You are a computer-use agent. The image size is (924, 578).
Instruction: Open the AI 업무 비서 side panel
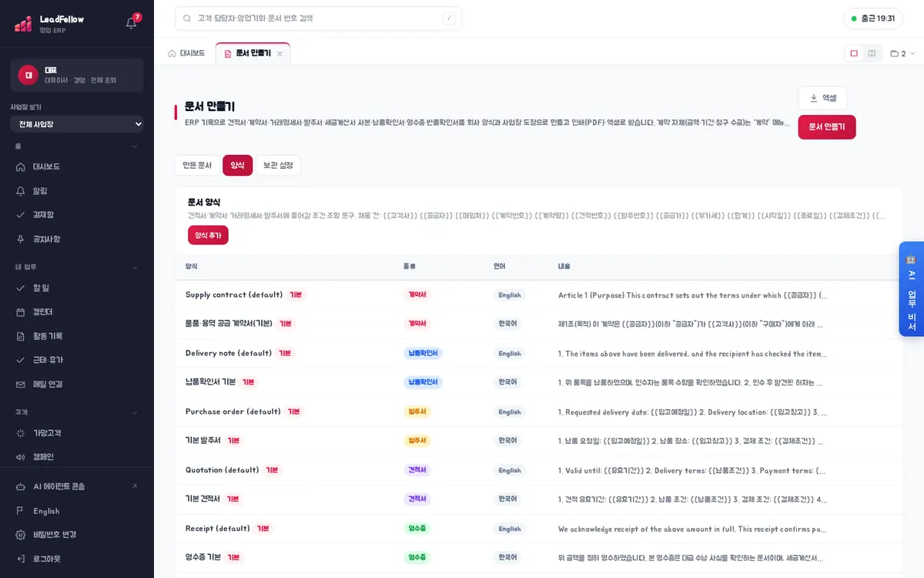[x=911, y=289]
